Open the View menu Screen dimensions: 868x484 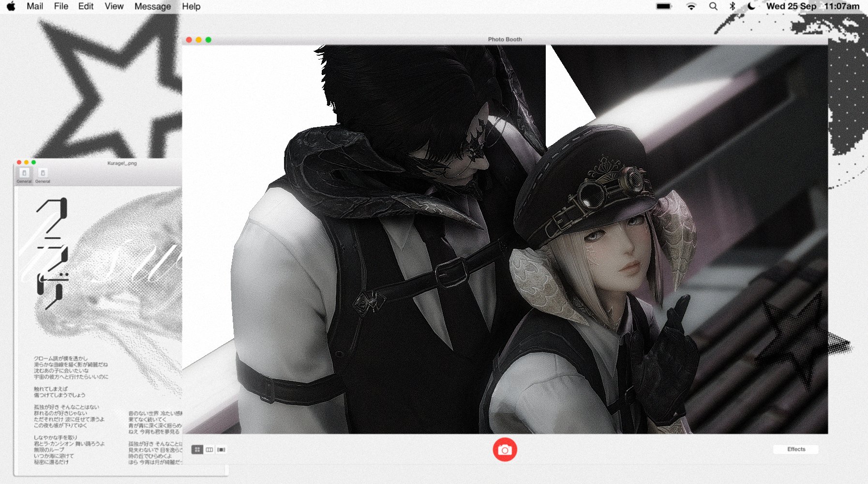click(114, 6)
